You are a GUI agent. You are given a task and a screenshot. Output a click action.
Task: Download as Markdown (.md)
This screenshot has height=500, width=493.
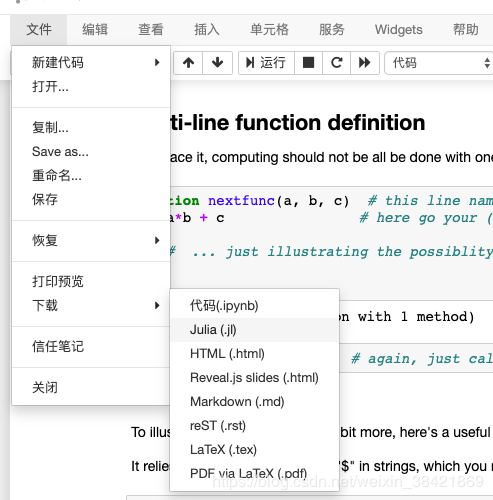coord(255,402)
